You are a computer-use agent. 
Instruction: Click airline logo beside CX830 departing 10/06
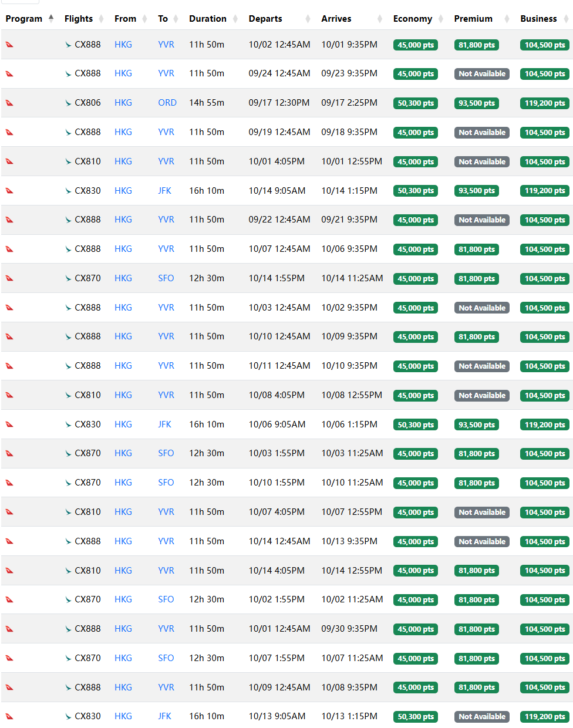tap(68, 424)
